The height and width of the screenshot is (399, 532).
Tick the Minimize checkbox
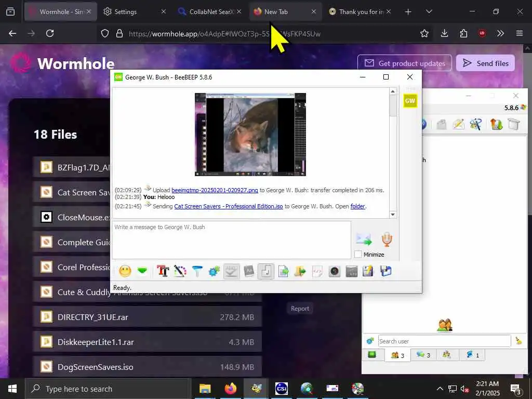(357, 254)
